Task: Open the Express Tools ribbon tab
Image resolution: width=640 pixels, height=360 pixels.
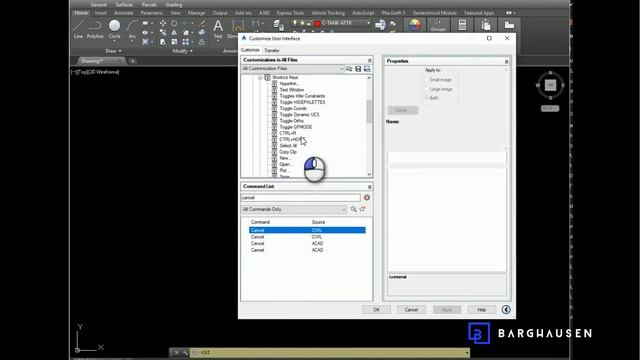Action: 290,13
